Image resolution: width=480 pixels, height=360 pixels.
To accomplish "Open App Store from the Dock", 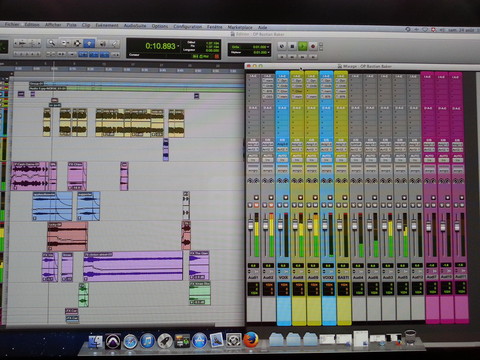I will click(x=199, y=341).
